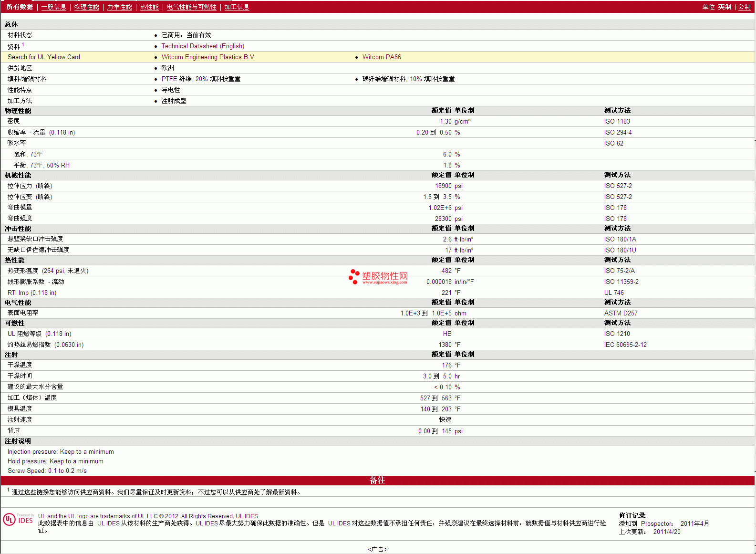Click the red 备注 header bar
This screenshot has width=756, height=554.
point(377,480)
